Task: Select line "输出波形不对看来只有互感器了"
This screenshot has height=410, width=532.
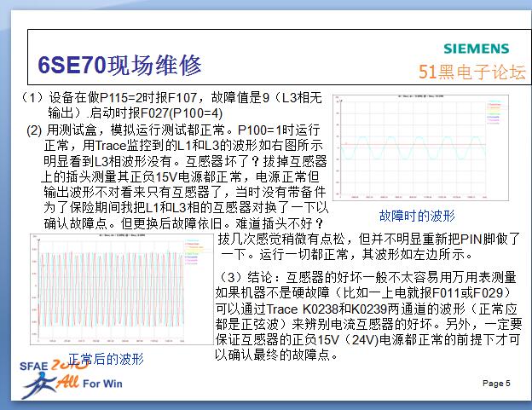Action: [133, 193]
